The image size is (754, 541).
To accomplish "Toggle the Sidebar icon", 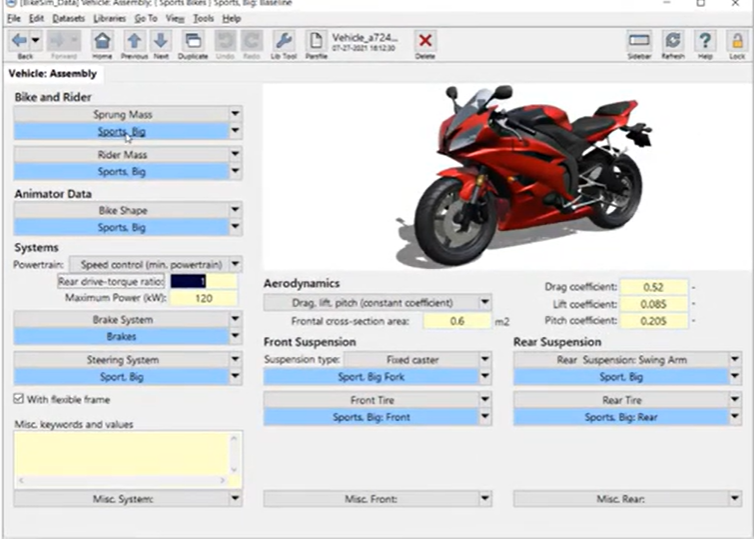I will point(639,41).
